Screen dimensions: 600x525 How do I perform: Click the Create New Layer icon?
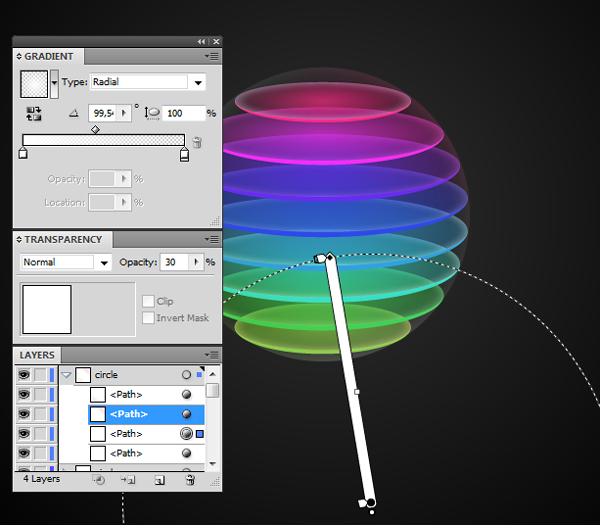(x=160, y=480)
